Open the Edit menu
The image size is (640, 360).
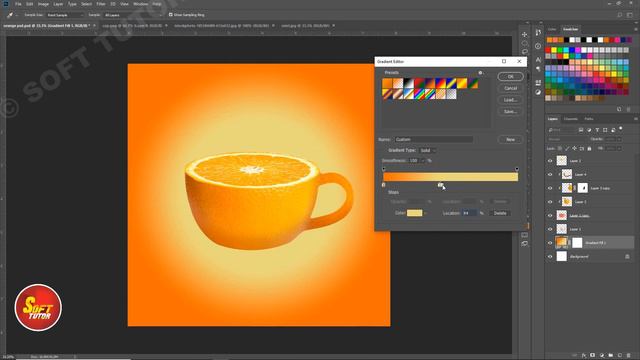29,4
